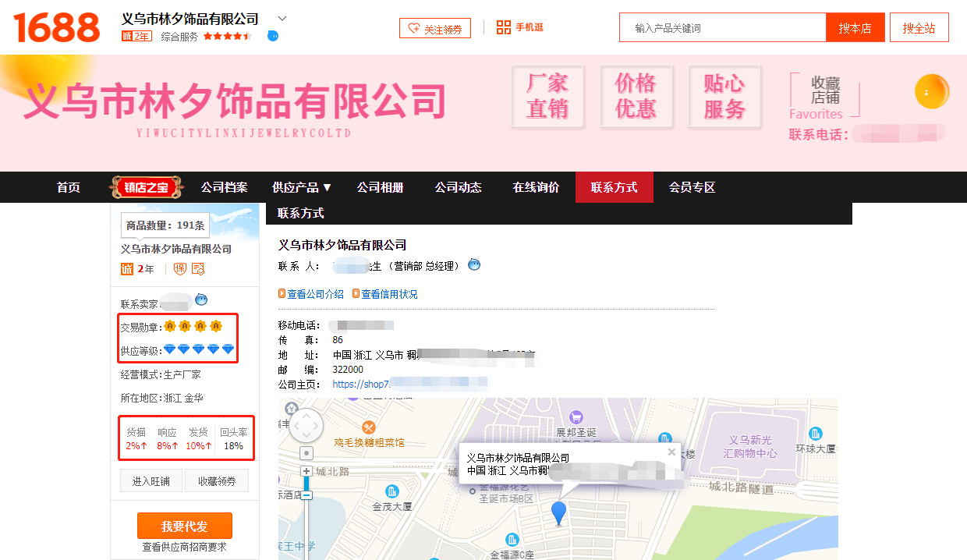Screen dimensions: 967x560
Task: Click Wangwang icon next to 营销部 总经理
Action: point(474,264)
